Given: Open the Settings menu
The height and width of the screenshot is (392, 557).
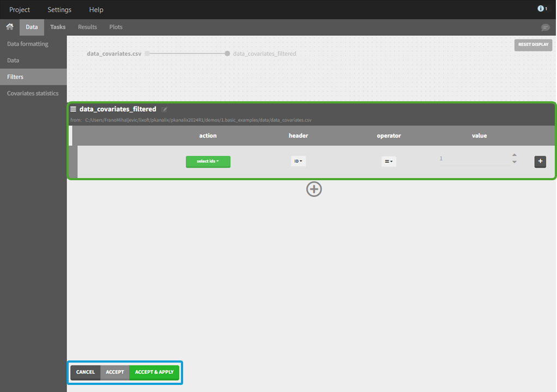Looking at the screenshot, I should click(59, 10).
